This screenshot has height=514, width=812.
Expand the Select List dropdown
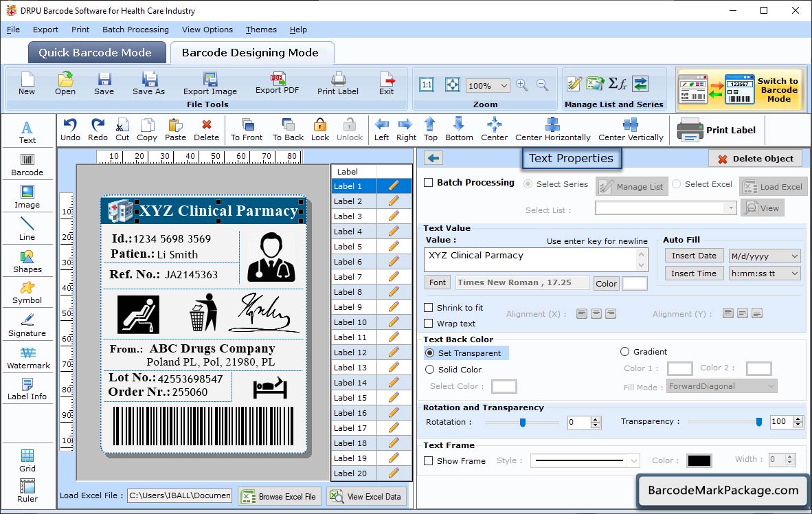731,208
